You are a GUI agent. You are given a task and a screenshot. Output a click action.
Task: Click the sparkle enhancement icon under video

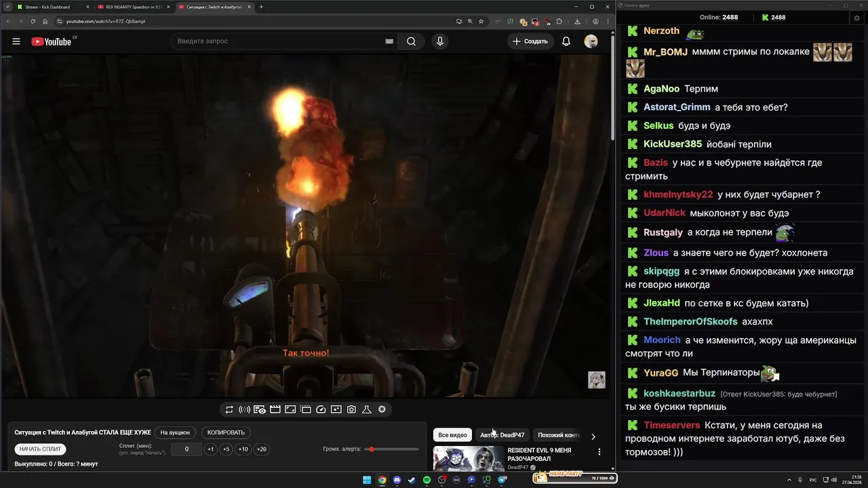(x=336, y=409)
